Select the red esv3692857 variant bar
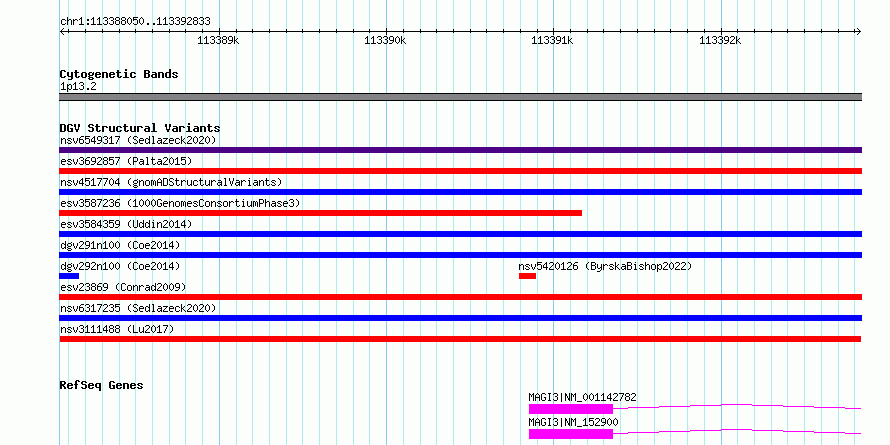This screenshot has height=445, width=890. click(x=460, y=171)
